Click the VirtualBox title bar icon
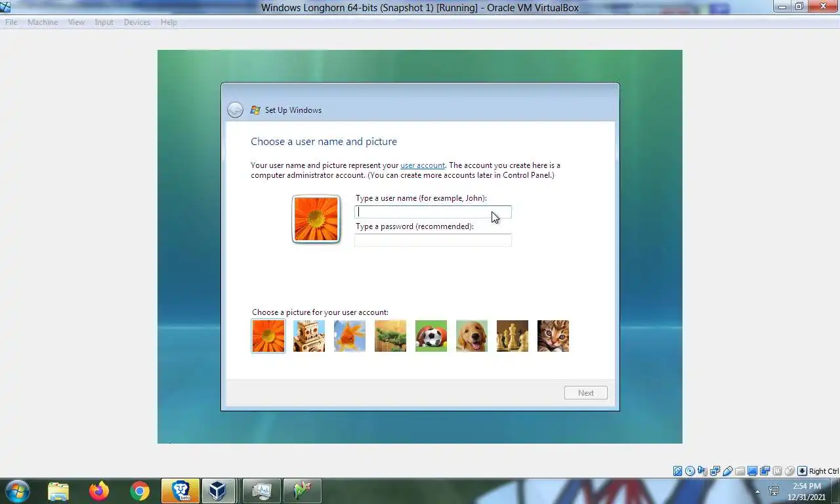 (x=5, y=7)
